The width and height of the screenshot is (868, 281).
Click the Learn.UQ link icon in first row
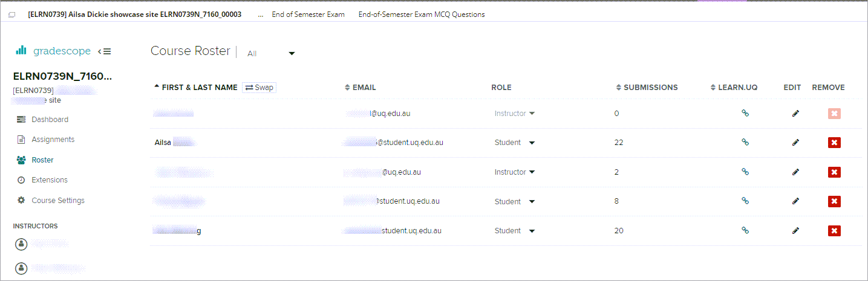tap(745, 113)
